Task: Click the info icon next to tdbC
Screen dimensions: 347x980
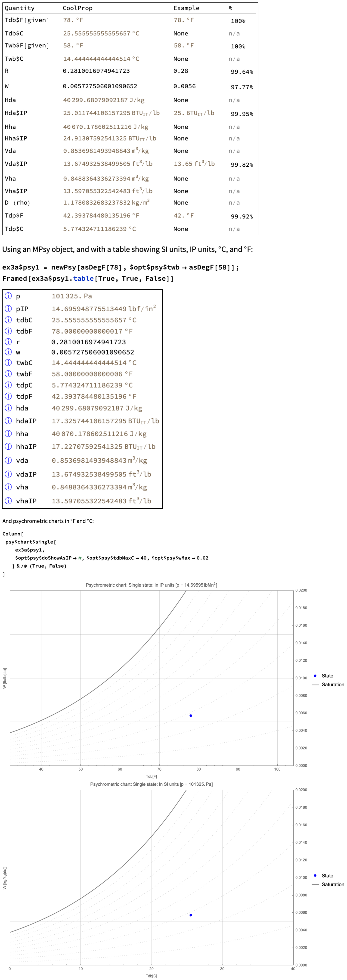Action: pos(8,320)
